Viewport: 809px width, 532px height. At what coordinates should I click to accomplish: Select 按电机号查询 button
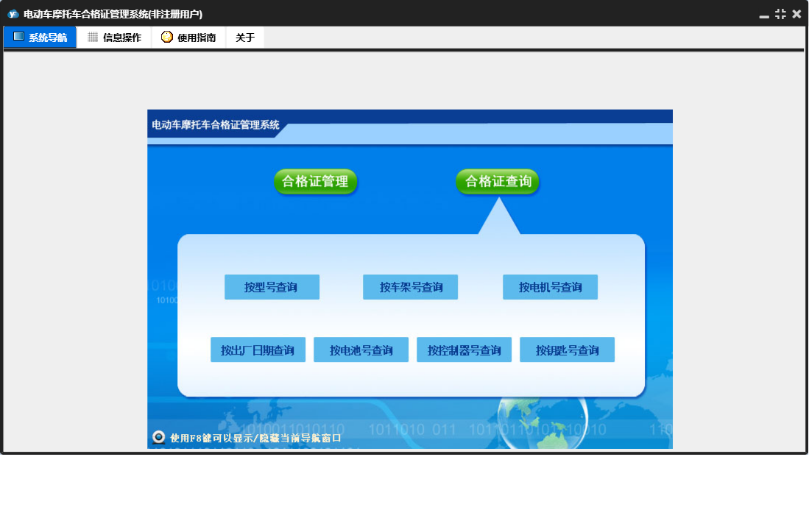coord(550,287)
